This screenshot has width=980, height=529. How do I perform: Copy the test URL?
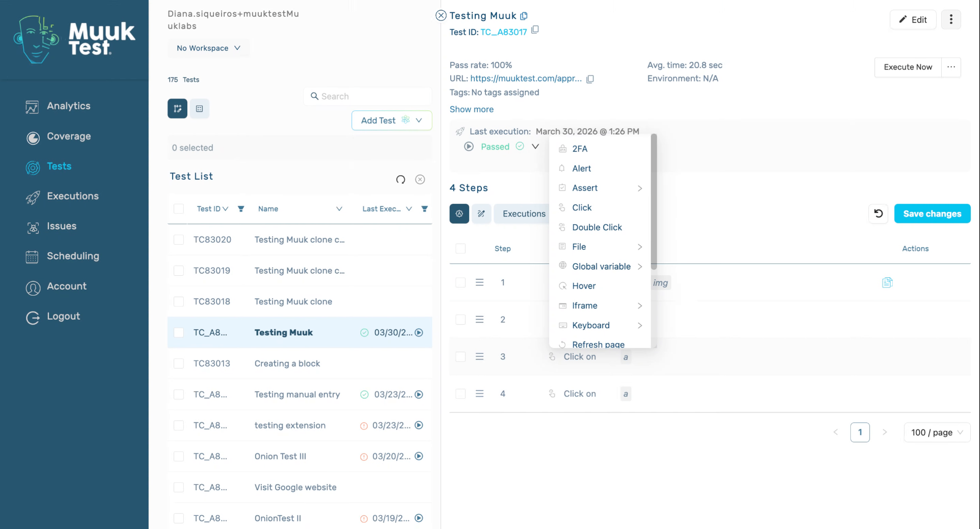[x=590, y=79]
